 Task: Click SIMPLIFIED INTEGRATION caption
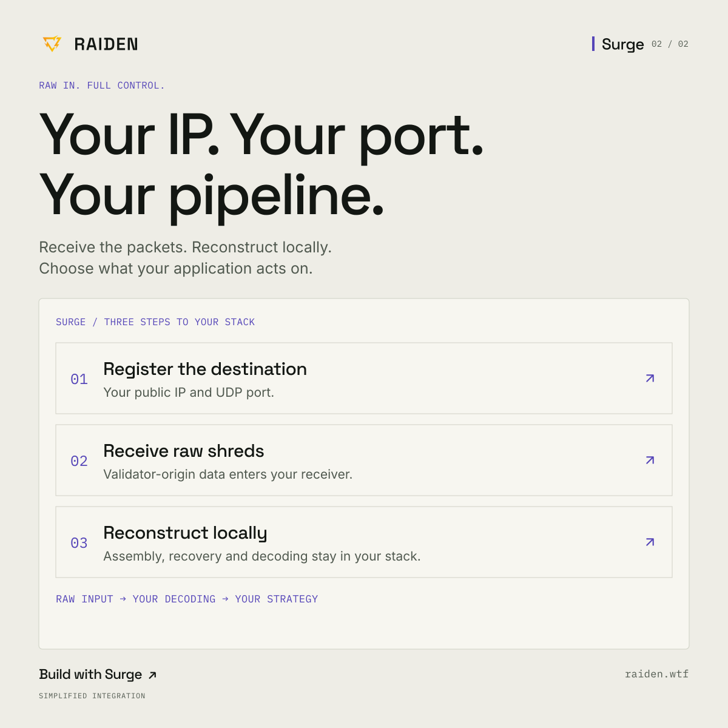pos(92,696)
